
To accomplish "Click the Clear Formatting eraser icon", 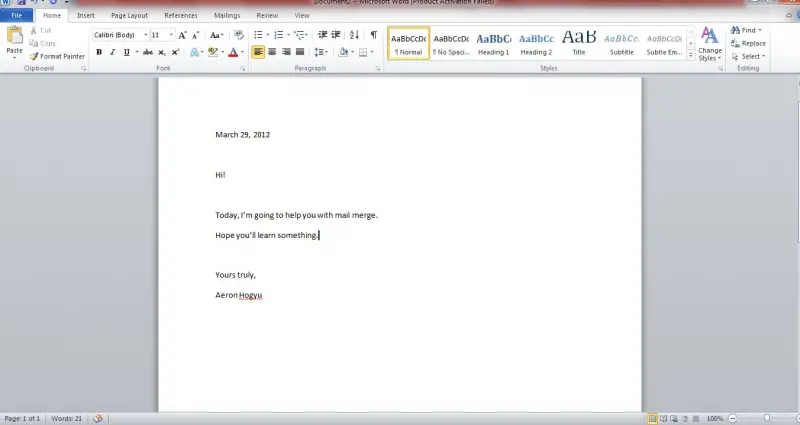I will [x=238, y=35].
